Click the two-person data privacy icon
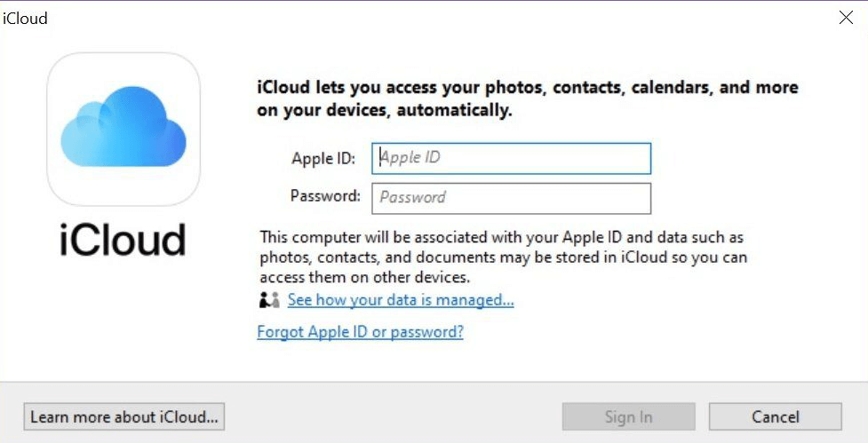The width and height of the screenshot is (868, 443). 269,300
